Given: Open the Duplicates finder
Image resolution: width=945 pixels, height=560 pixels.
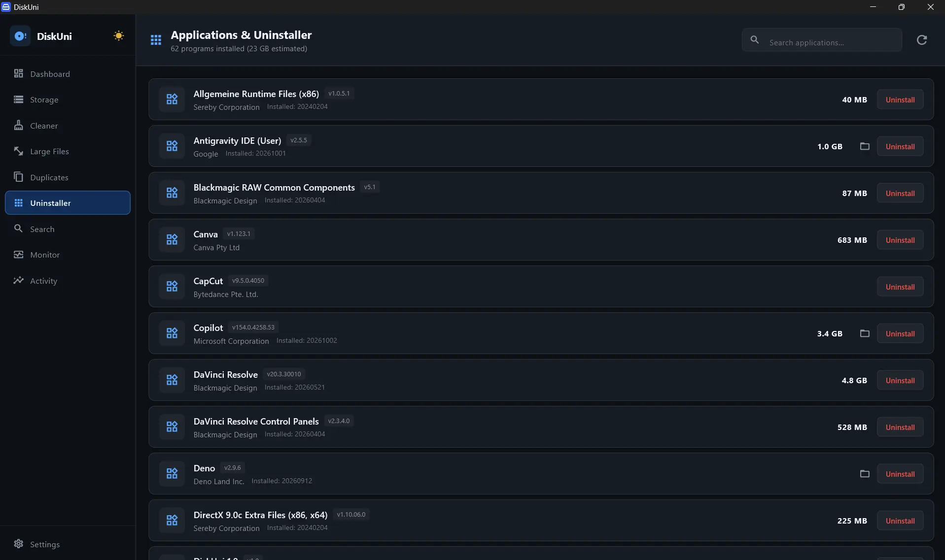Looking at the screenshot, I should click(x=68, y=177).
